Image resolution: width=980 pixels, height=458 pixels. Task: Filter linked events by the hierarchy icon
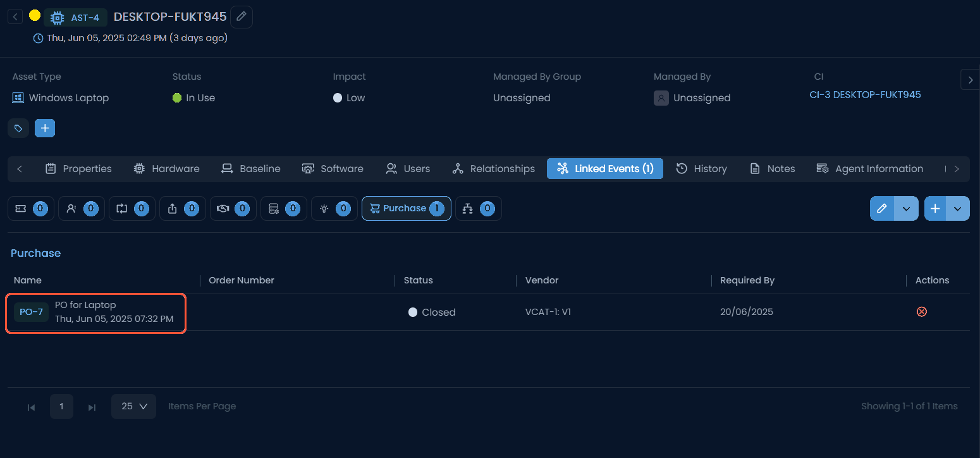pos(479,208)
